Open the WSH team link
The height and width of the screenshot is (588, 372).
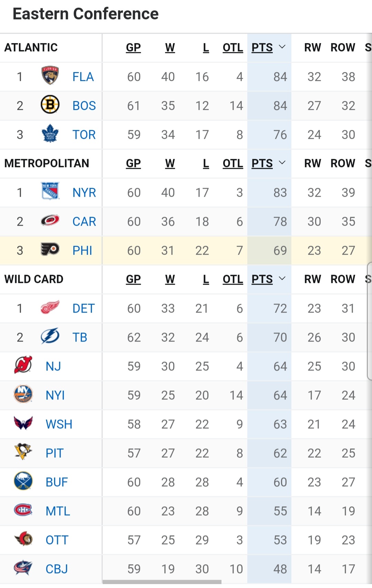(x=59, y=424)
